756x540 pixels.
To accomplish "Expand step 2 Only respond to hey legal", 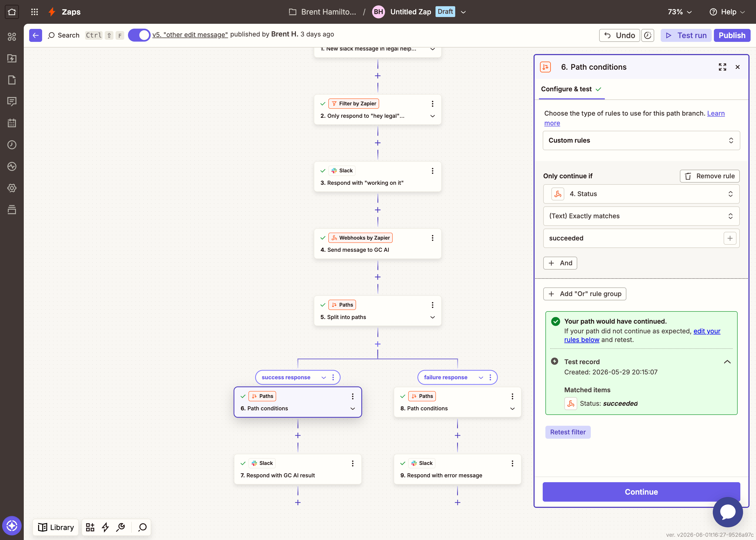I will (x=432, y=116).
